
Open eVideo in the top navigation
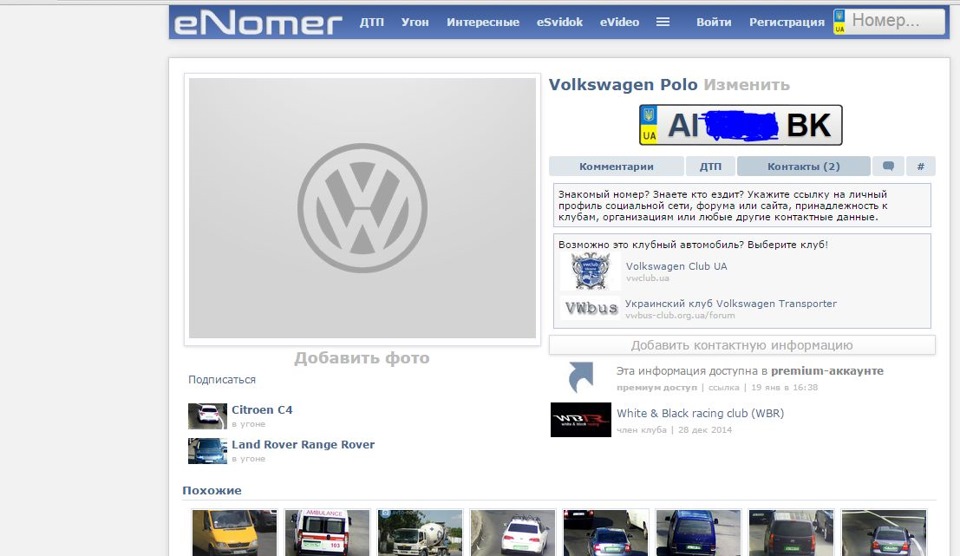pyautogui.click(x=619, y=22)
